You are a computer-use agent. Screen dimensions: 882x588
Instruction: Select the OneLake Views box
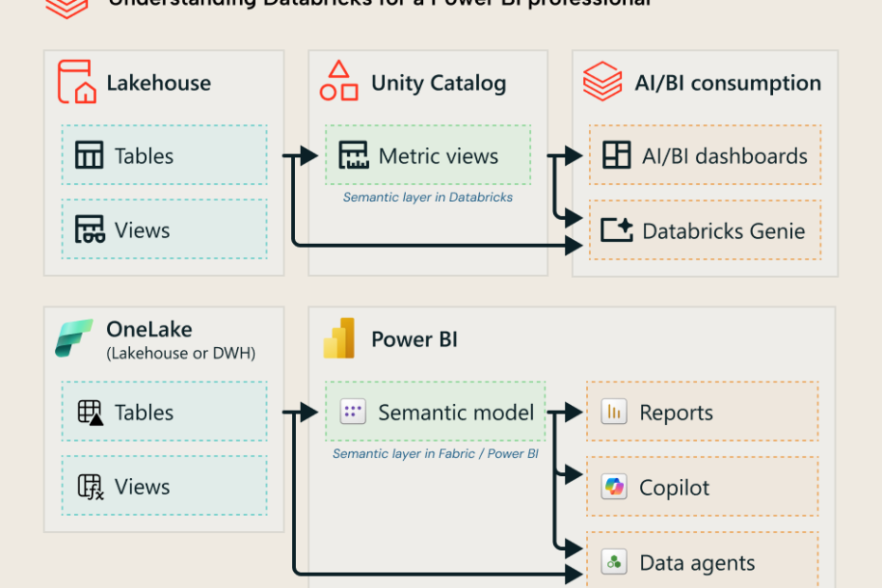[164, 487]
